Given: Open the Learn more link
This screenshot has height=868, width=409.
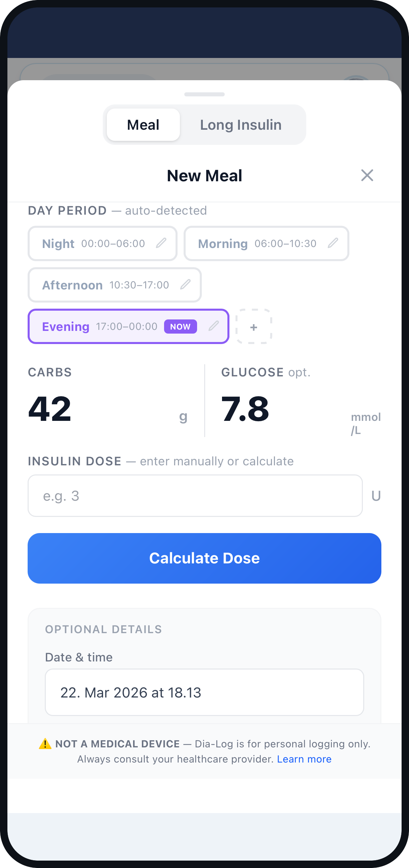Looking at the screenshot, I should [x=304, y=759].
